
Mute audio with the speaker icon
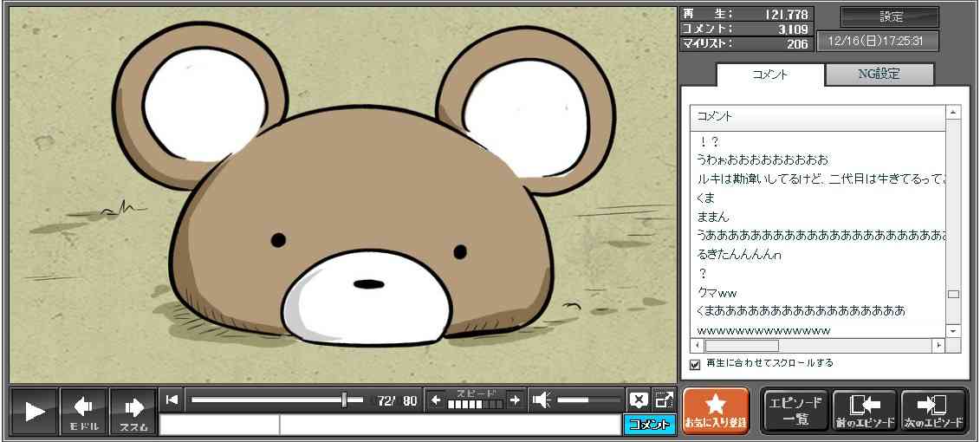tap(542, 400)
